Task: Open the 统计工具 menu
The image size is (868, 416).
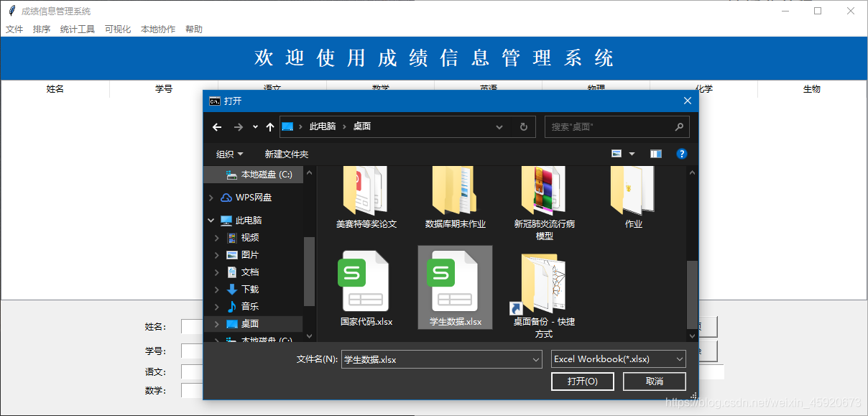Action: (77, 29)
